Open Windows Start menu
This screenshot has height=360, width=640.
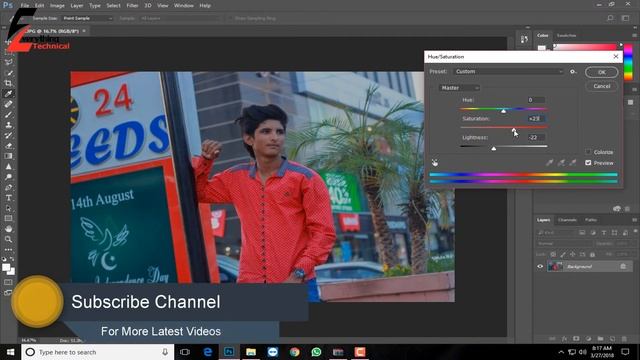[10, 352]
